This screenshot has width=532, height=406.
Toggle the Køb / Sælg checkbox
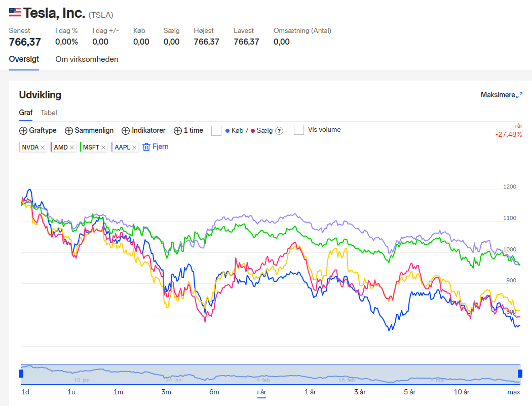click(216, 131)
